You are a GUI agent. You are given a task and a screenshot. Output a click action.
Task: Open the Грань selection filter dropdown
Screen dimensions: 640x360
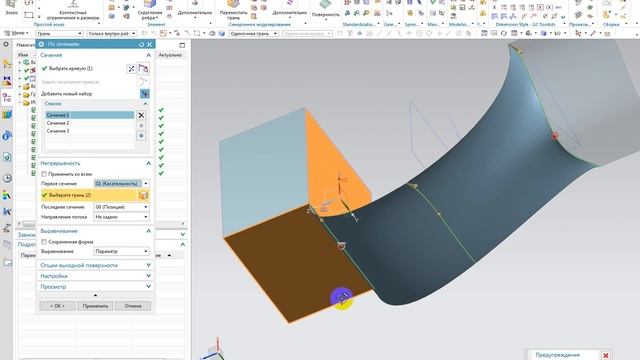(60, 33)
